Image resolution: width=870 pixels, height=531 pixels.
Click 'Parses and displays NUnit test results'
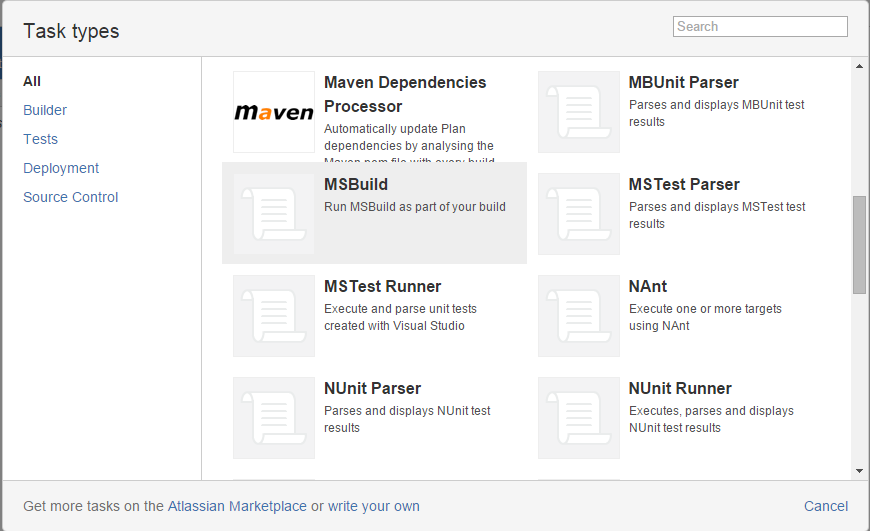[407, 419]
